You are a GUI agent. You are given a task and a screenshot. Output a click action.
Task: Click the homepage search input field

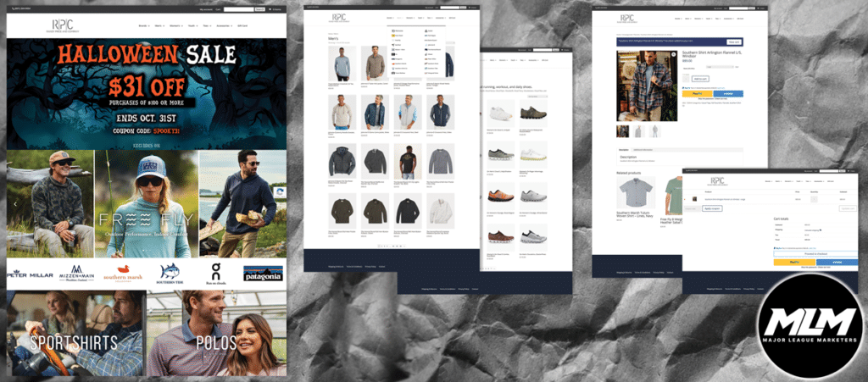238,9
